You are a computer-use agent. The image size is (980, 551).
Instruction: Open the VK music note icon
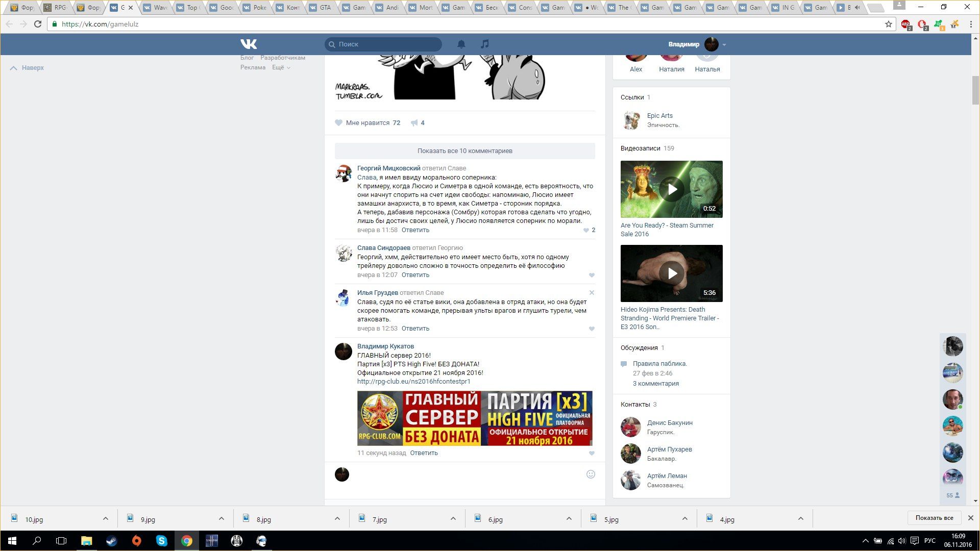coord(485,44)
